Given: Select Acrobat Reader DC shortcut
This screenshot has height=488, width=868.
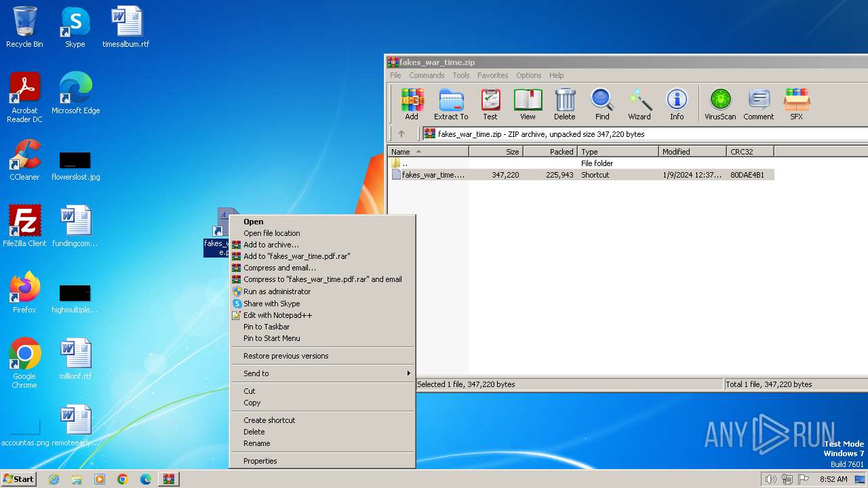Looking at the screenshot, I should point(24,98).
